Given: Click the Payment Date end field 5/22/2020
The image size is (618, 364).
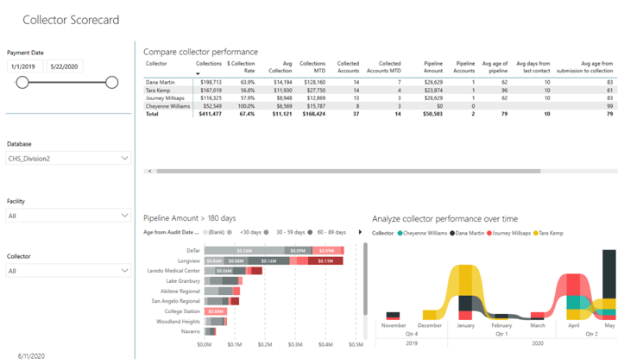Looking at the screenshot, I should (64, 66).
